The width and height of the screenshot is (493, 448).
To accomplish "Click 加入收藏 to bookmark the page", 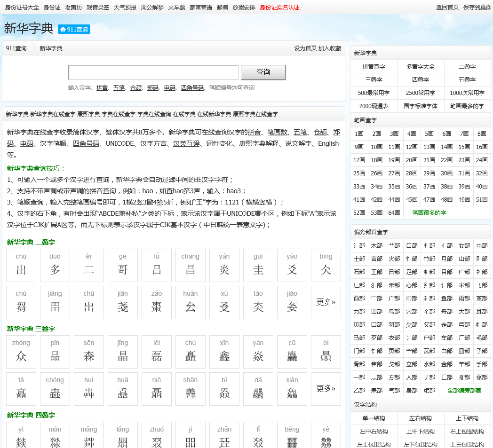I will point(330,48).
